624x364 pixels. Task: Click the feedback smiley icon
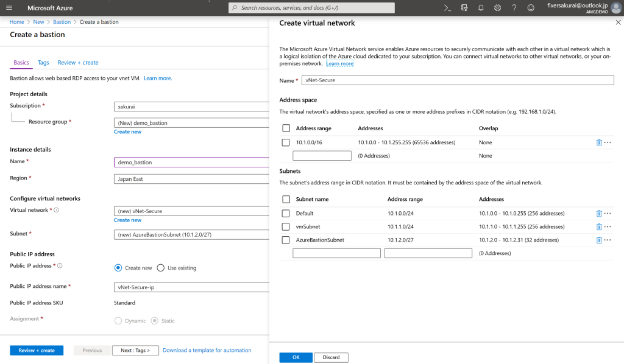click(x=531, y=8)
